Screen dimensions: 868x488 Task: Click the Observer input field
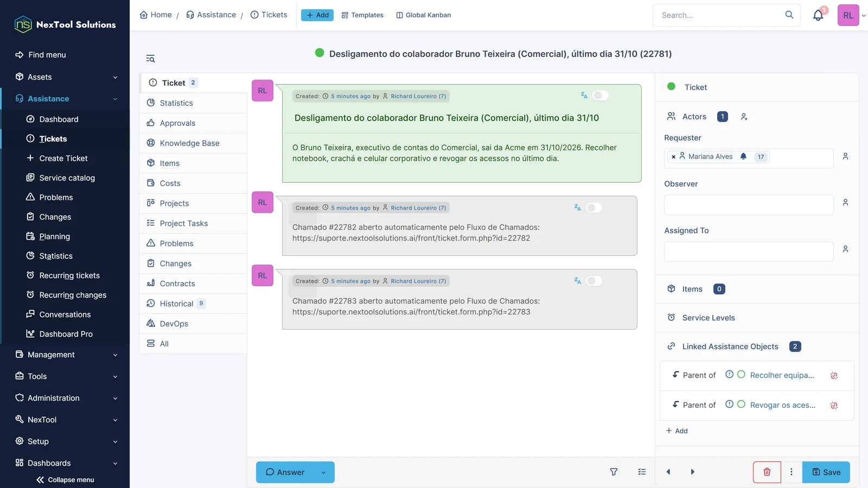[x=749, y=205]
